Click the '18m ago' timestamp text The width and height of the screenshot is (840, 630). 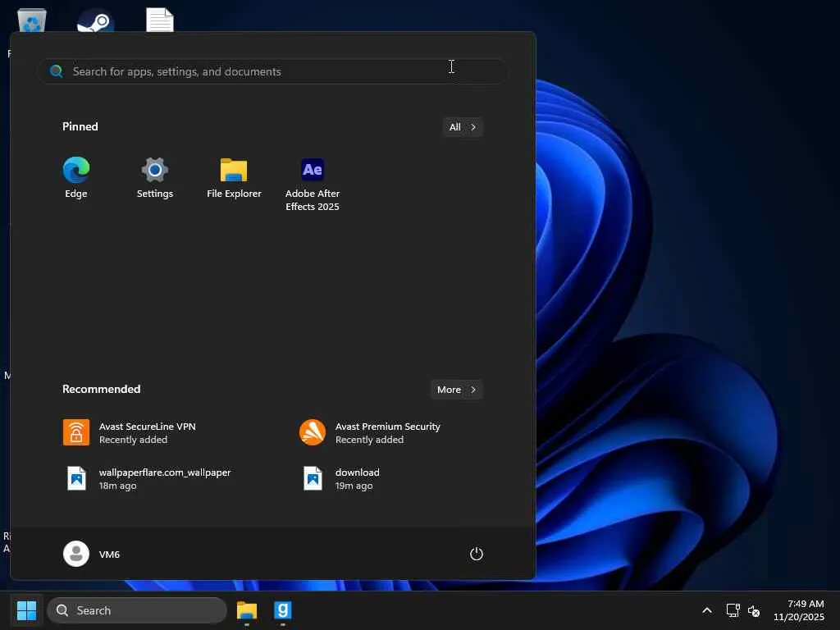pos(118,486)
